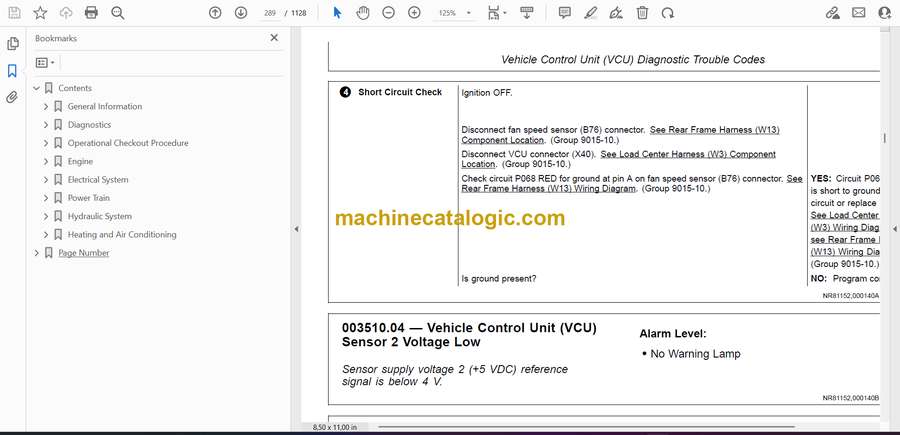The width and height of the screenshot is (900, 435).
Task: Expand the right tools pane arrow
Action: tap(894, 229)
